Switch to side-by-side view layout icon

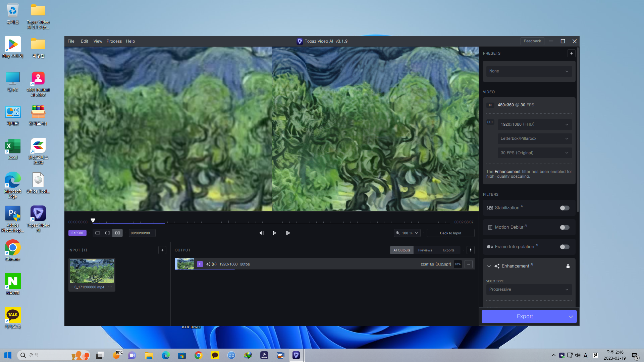(118, 233)
